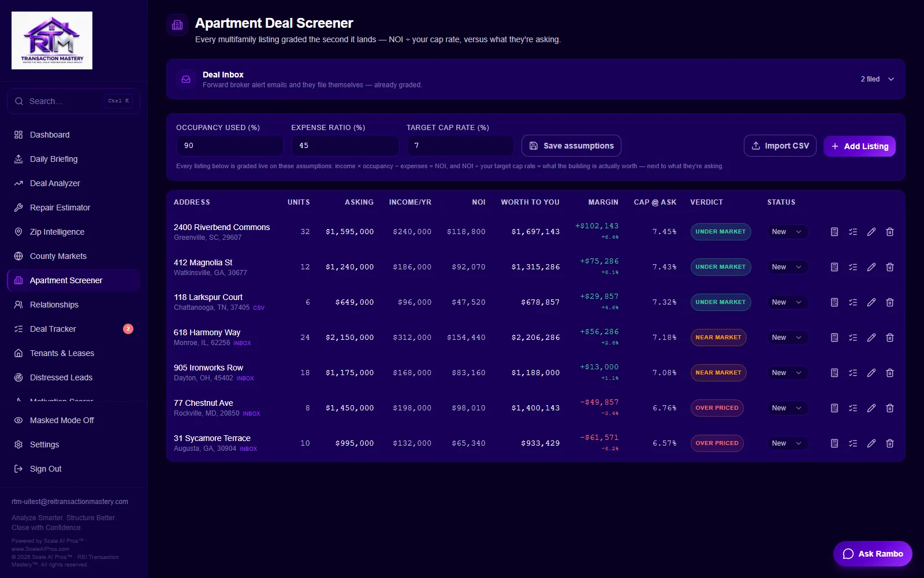Click the Add Listing button

click(859, 146)
